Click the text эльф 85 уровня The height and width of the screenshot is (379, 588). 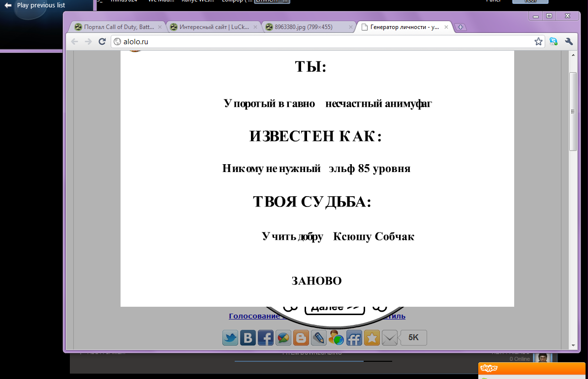pos(370,169)
